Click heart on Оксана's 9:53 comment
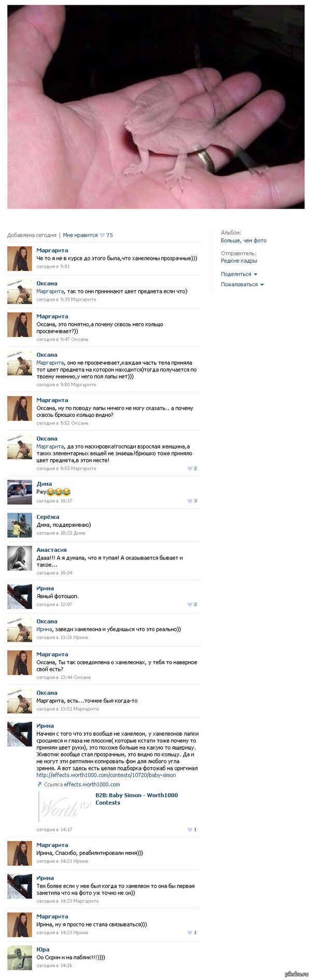This screenshot has width=311, height=980. click(x=190, y=468)
